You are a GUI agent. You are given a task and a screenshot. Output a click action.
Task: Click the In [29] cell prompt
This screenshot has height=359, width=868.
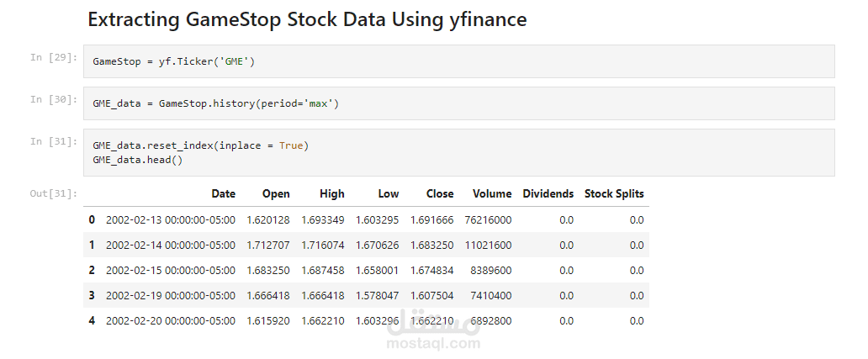pyautogui.click(x=54, y=57)
